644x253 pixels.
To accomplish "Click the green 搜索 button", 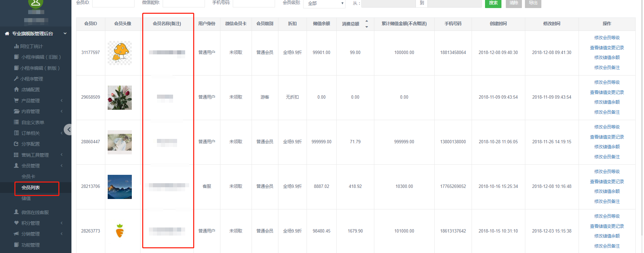I will coord(493,3).
